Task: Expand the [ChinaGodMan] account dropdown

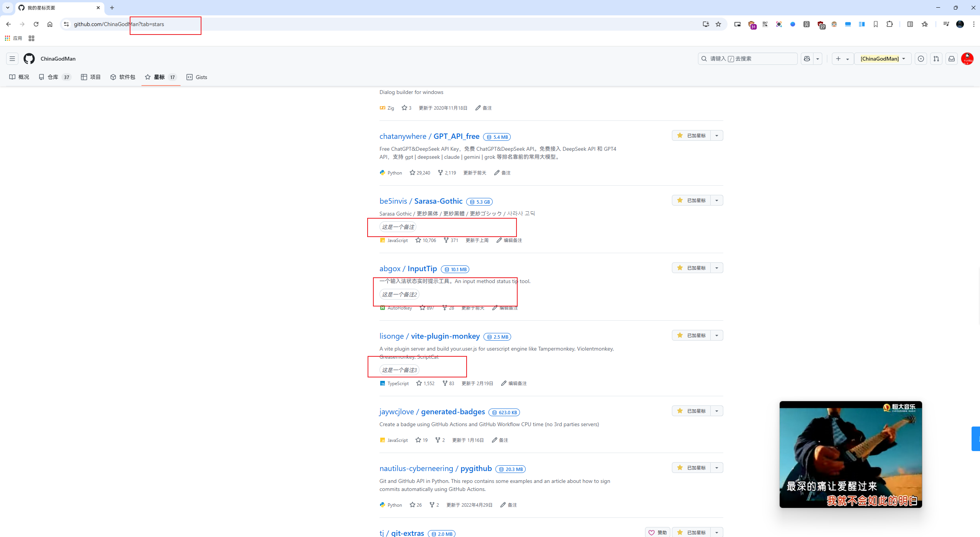Action: pyautogui.click(x=883, y=59)
